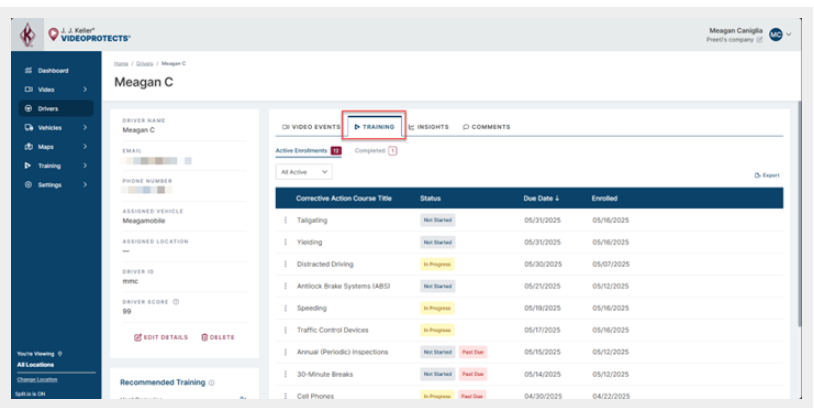Click the J. J. Keller logo icon
This screenshot has height=408, width=814.
click(28, 35)
